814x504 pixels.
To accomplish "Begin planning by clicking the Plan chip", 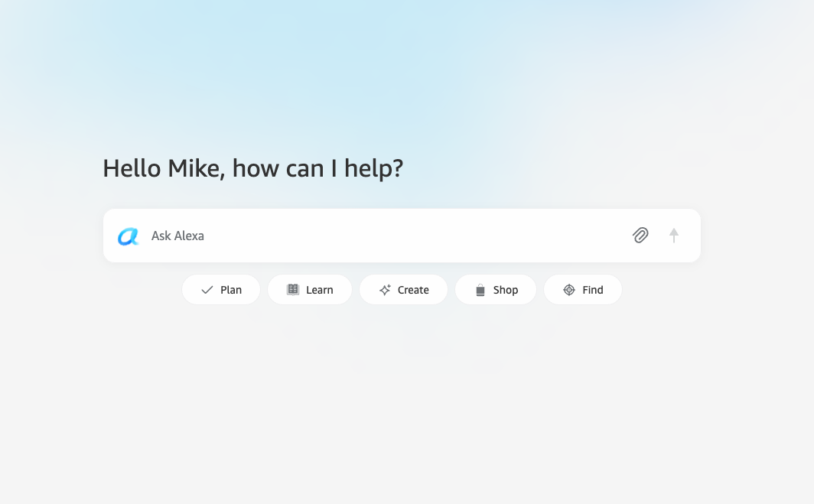I will pos(221,289).
